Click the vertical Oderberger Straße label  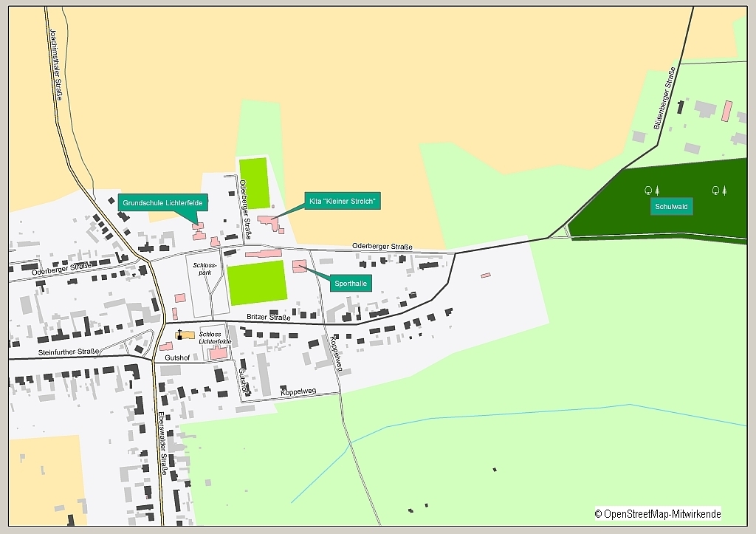(245, 209)
